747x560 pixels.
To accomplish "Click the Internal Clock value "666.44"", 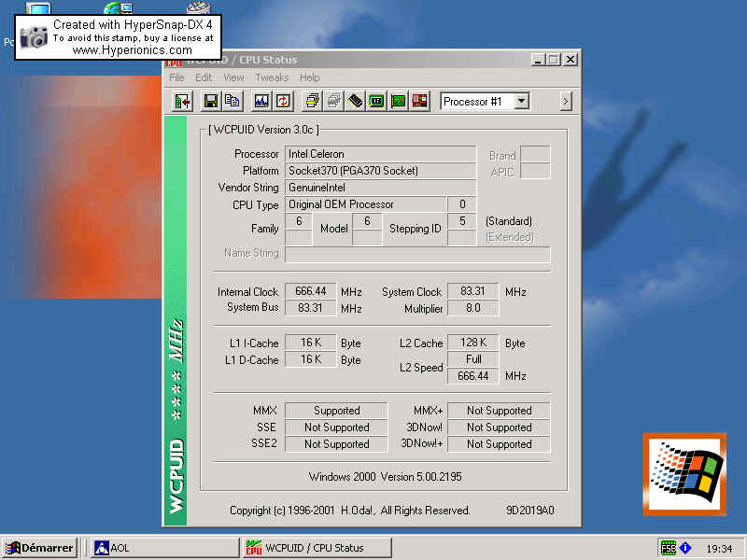I will (x=311, y=291).
